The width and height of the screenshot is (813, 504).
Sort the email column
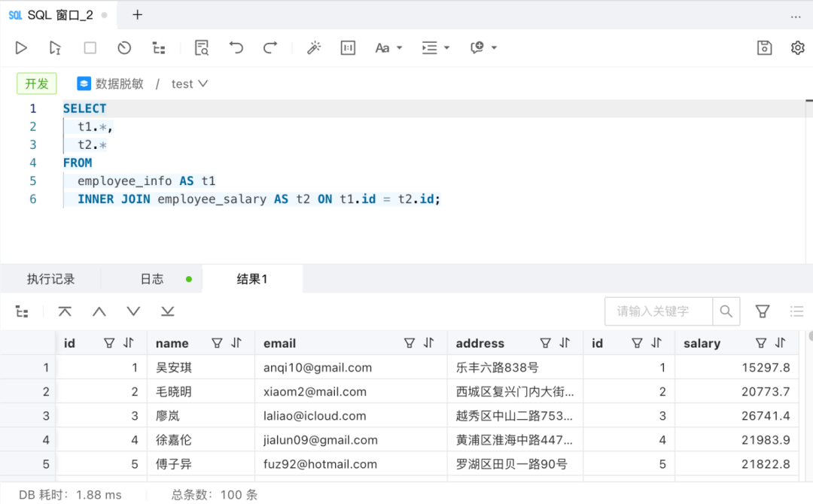[429, 343]
